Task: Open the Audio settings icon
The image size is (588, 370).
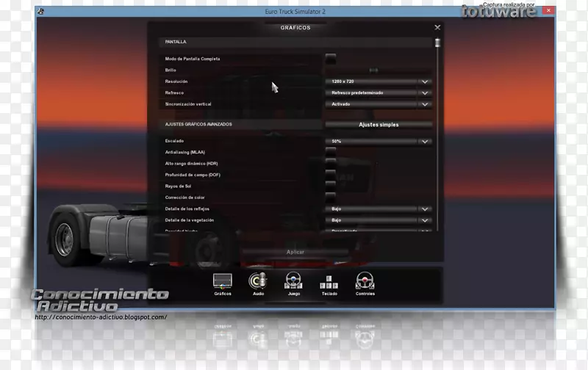Action: pyautogui.click(x=258, y=281)
